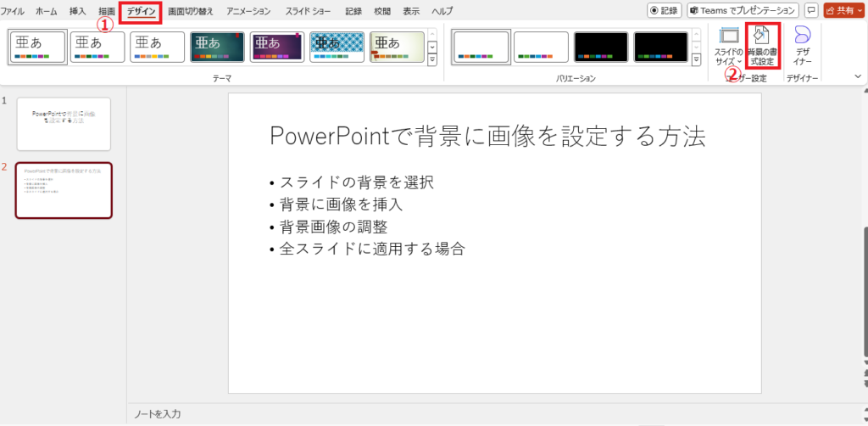The image size is (868, 426).
Task: Present in Teams (Teams でプレゼンテーション)
Action: pos(743,10)
